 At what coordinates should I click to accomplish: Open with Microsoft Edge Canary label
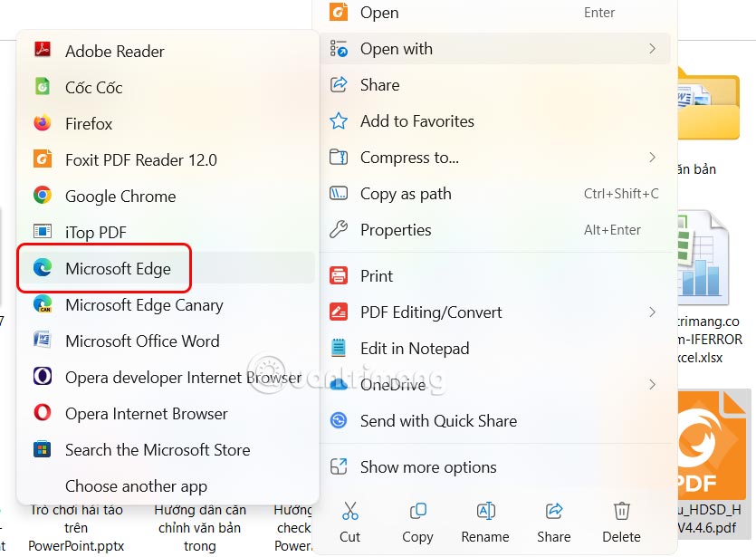[144, 305]
